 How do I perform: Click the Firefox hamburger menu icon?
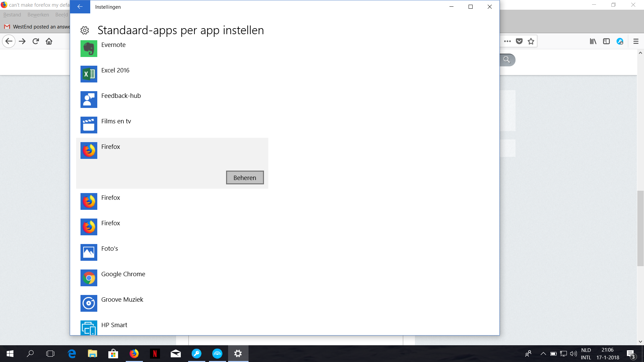coord(636,41)
